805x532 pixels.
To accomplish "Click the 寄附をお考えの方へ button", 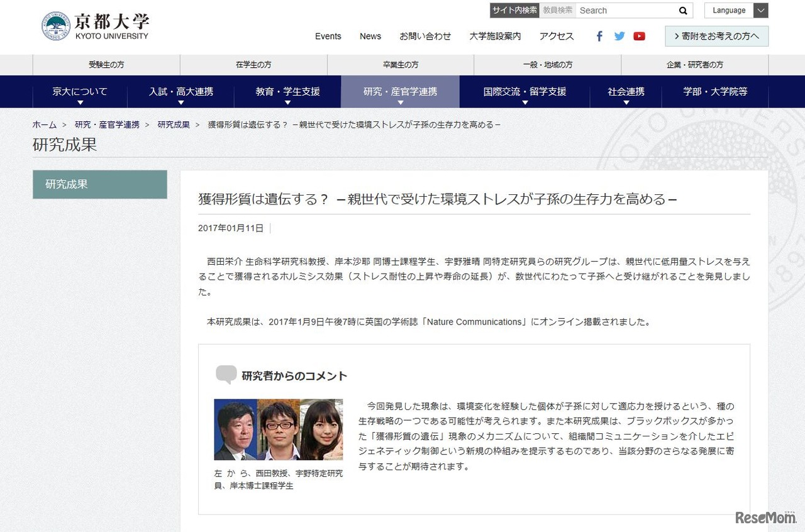I will pyautogui.click(x=716, y=36).
